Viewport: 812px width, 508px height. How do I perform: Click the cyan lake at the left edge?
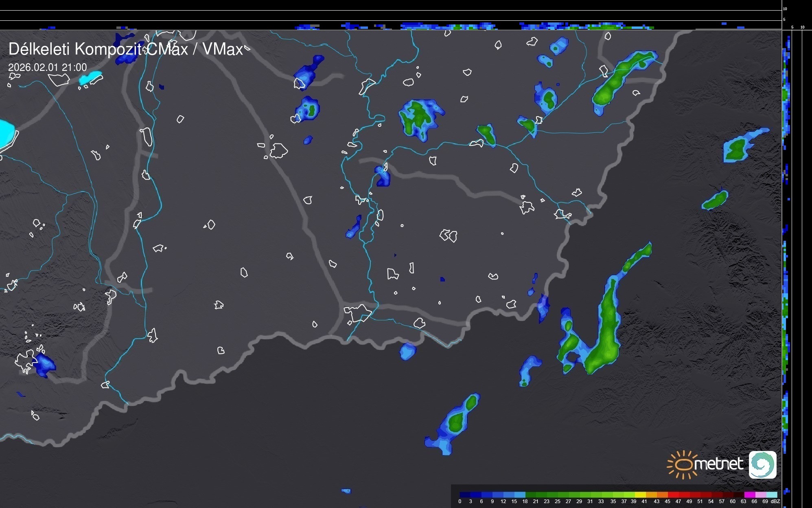(6, 134)
